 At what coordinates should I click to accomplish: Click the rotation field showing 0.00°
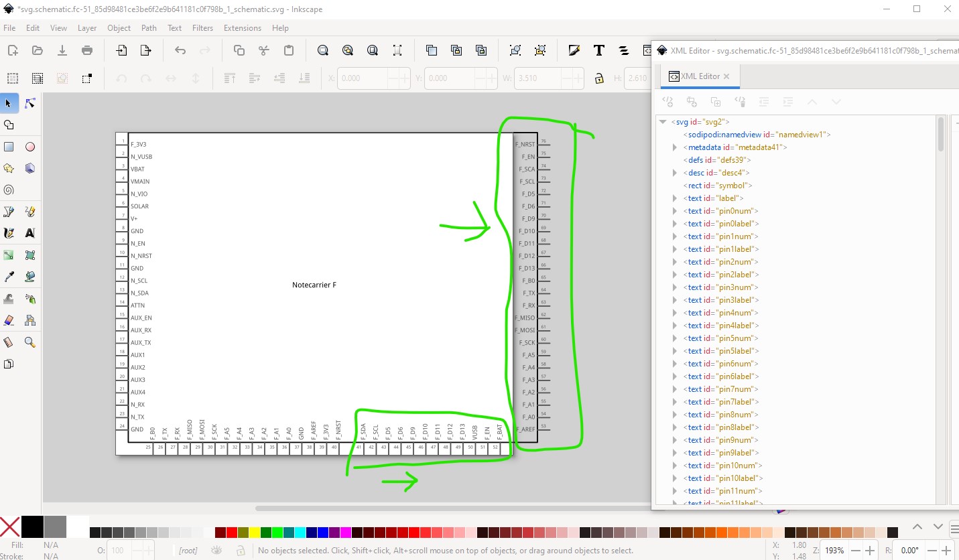pos(910,551)
